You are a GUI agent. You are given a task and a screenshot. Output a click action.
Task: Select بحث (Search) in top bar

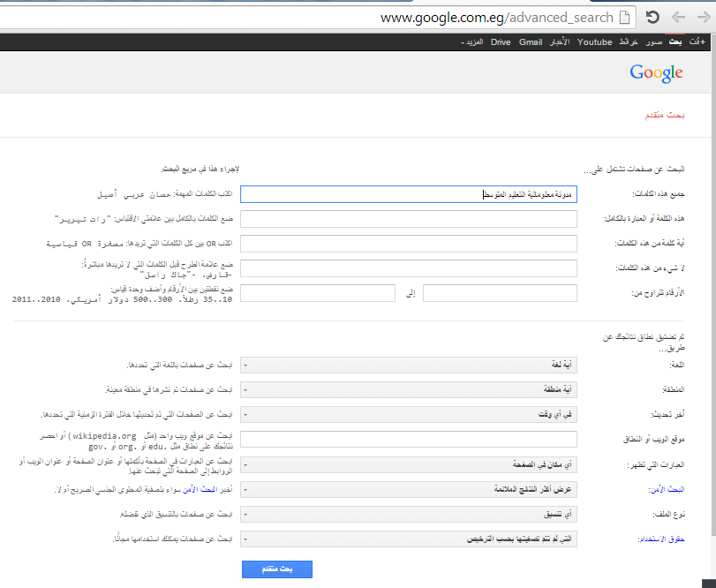[x=675, y=42]
